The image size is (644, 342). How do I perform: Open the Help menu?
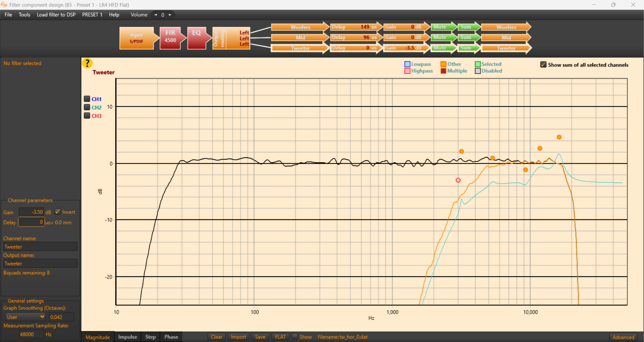coord(114,15)
